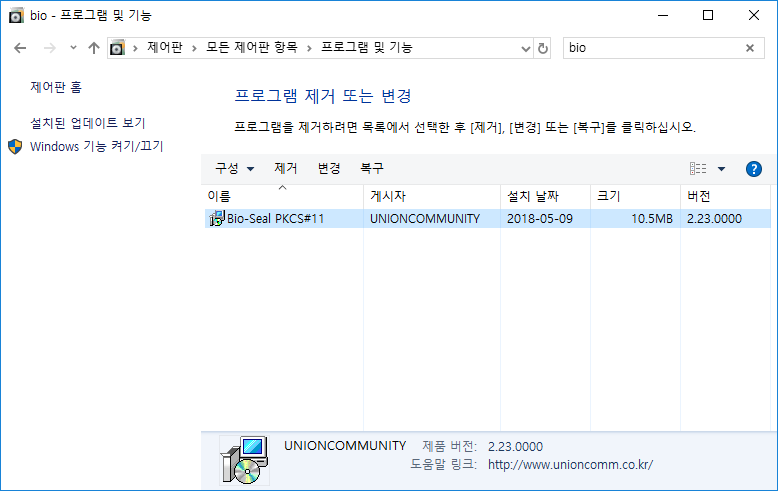Expand chevron after 모든 제어판 항목
This screenshot has width=778, height=491.
point(309,48)
